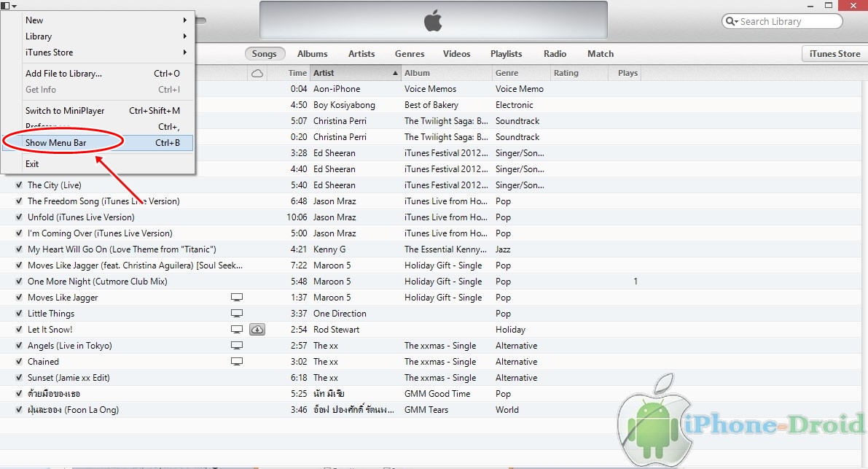Select the Angels (Live in Tokyo) song
Viewport: 868px width, 469px height.
point(70,346)
